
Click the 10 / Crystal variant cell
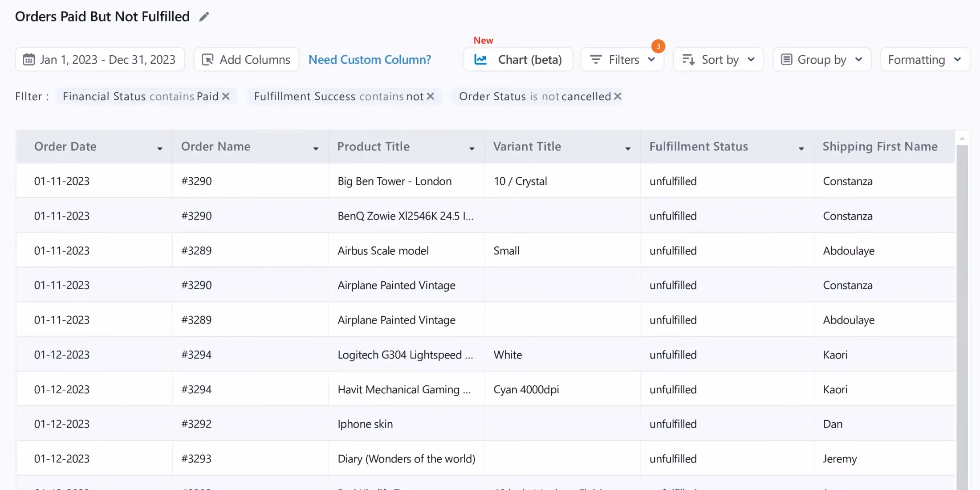(x=563, y=181)
